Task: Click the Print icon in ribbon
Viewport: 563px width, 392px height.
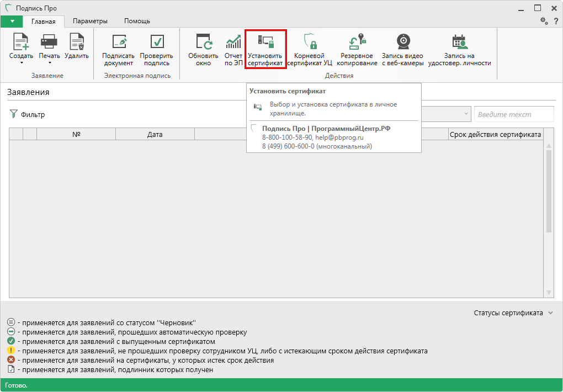Action: [x=49, y=43]
